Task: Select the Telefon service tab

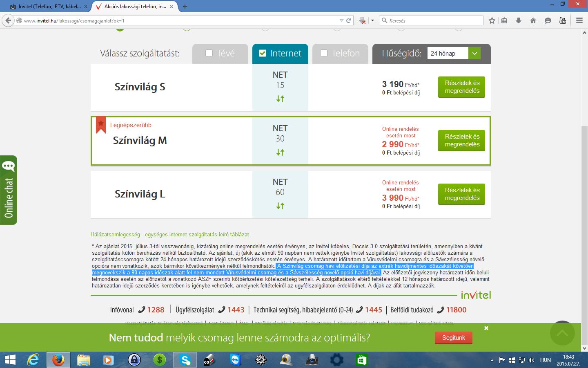Action: (x=340, y=54)
